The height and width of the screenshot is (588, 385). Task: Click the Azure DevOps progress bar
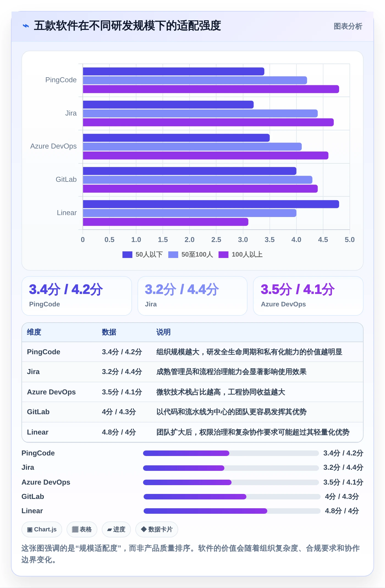pos(231,482)
